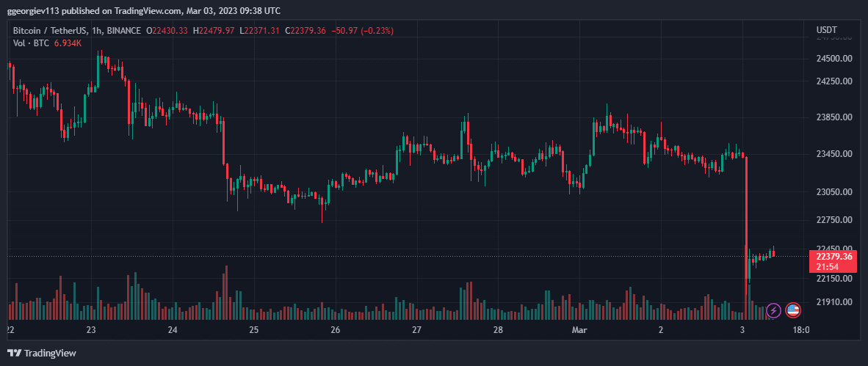Click the Vol · BTC indicator label

pyautogui.click(x=31, y=43)
